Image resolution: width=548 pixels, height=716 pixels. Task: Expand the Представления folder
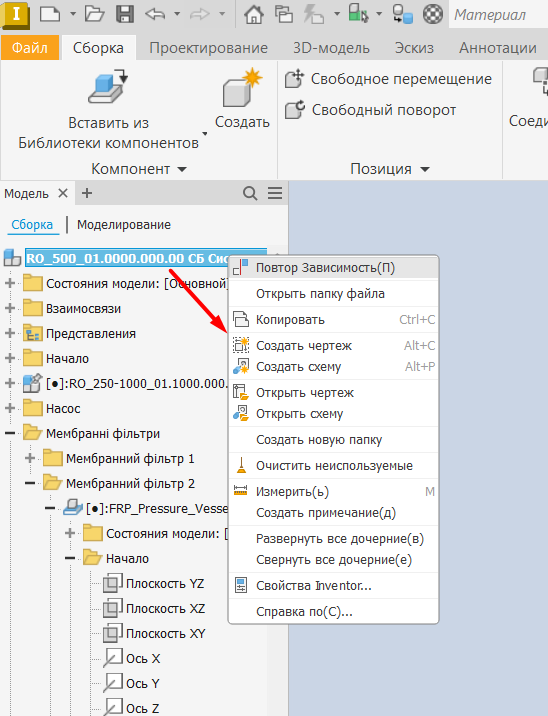coord(10,333)
